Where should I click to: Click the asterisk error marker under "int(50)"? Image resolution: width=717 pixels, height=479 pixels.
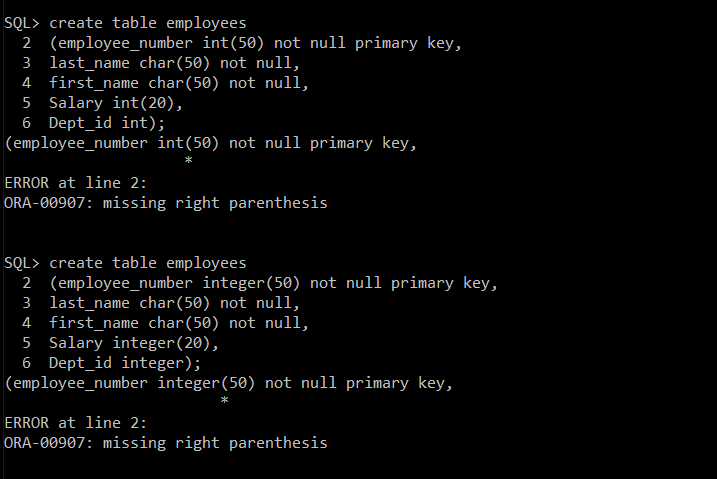pos(188,161)
